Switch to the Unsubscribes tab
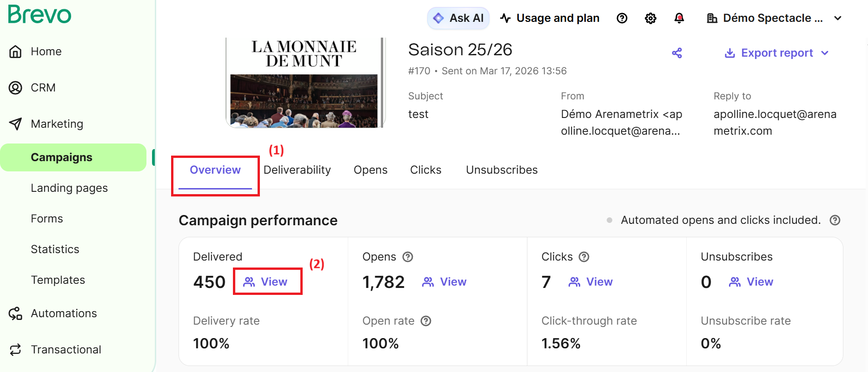868x372 pixels. pyautogui.click(x=502, y=170)
